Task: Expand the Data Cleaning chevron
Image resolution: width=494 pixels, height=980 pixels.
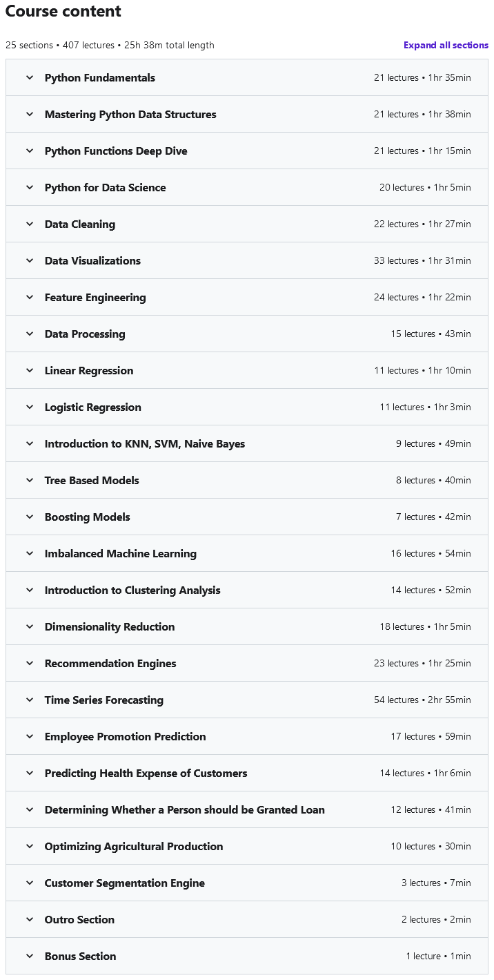Action: coord(30,224)
